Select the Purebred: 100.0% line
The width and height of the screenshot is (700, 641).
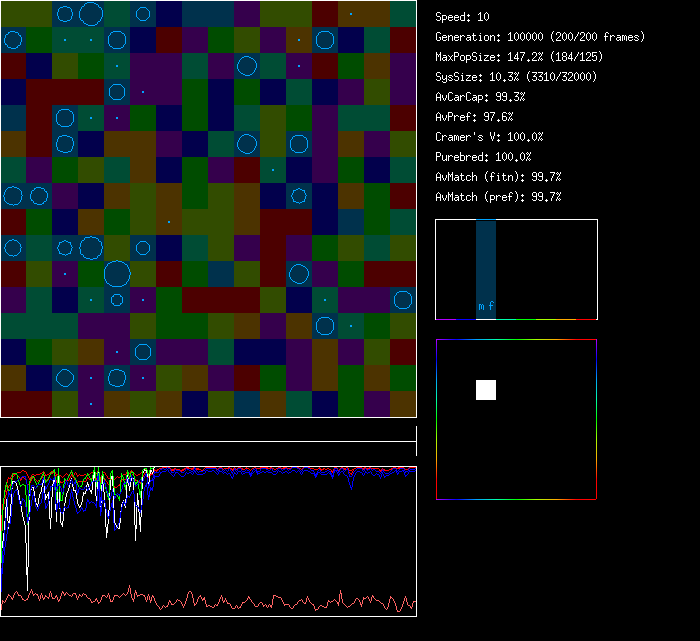[x=483, y=157]
